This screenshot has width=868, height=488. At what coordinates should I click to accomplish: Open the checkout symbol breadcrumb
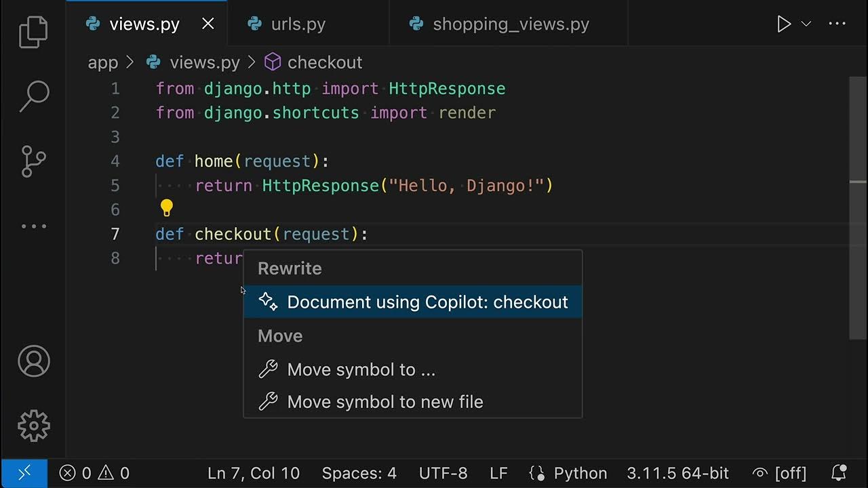(324, 62)
